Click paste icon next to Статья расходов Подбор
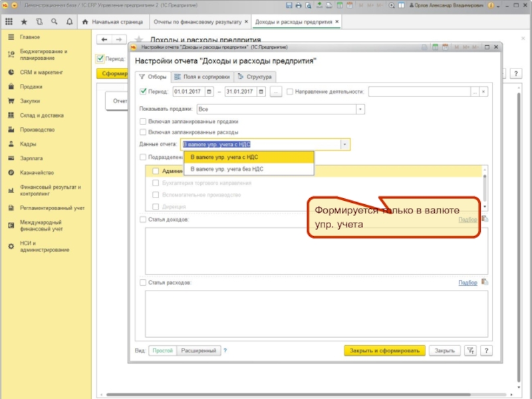The width and height of the screenshot is (532, 399). (x=484, y=283)
